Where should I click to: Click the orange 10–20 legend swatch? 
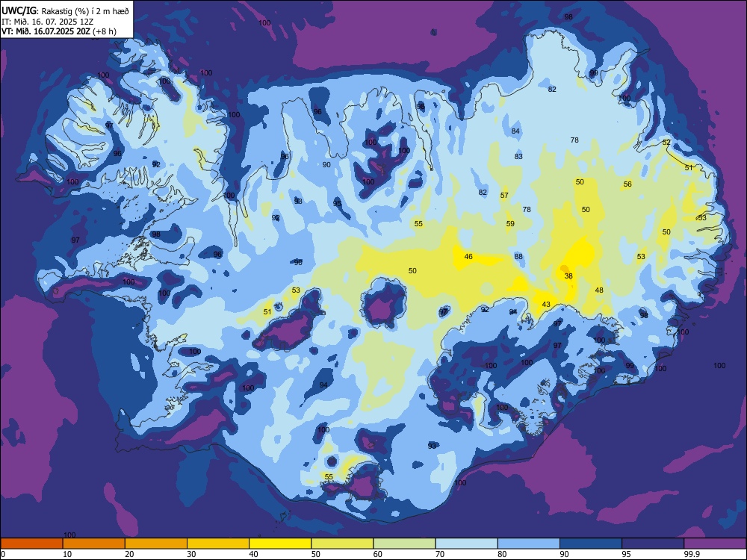point(94,544)
